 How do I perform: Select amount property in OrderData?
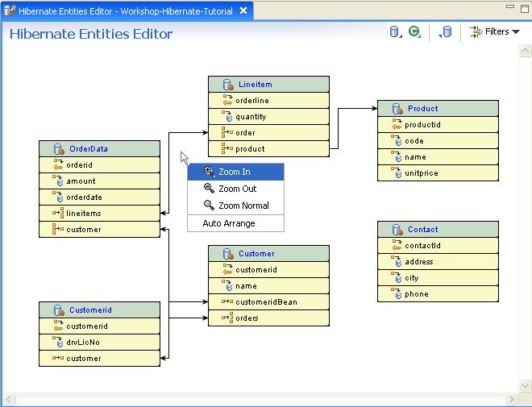99,181
